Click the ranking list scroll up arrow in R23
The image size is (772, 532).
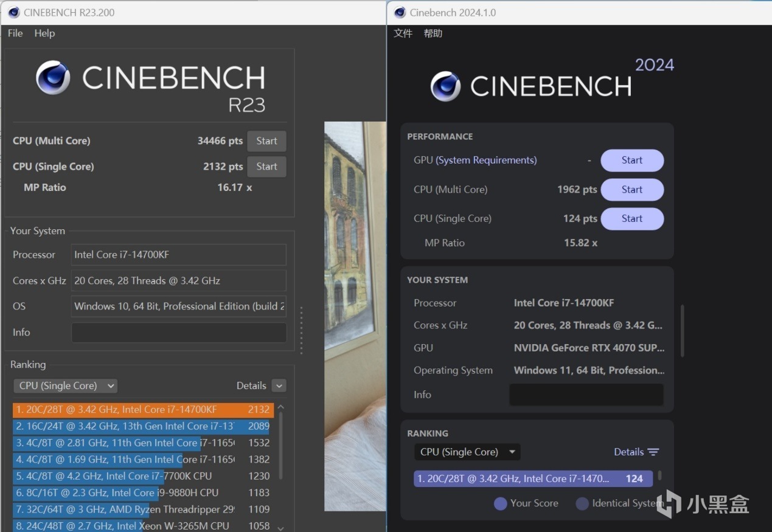[x=280, y=407]
